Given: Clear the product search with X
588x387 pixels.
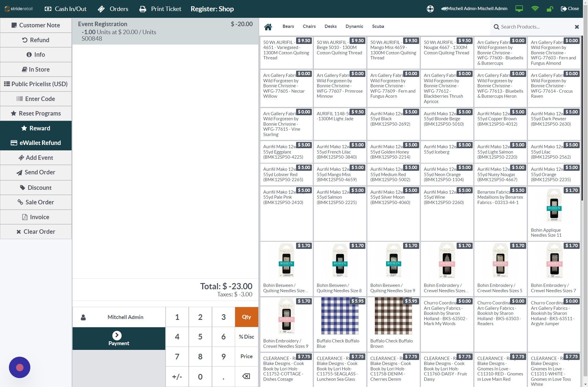Looking at the screenshot, I should click(x=577, y=27).
